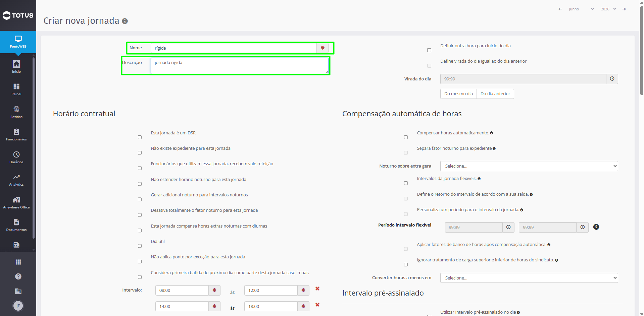Check Esta jornada é um DSR
The height and width of the screenshot is (316, 644).
(140, 137)
